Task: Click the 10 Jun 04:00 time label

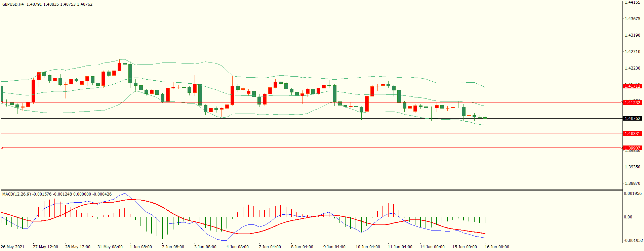Action: (368, 247)
